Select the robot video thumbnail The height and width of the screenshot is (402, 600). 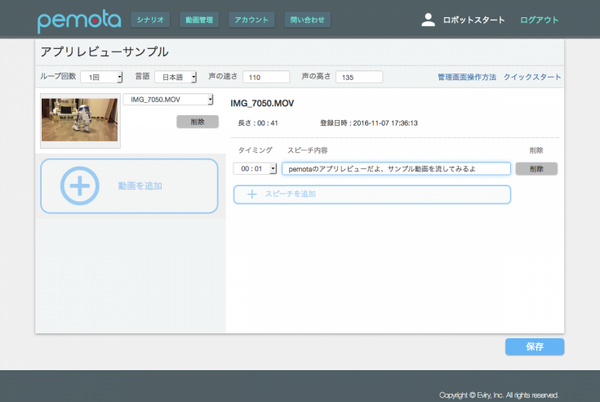click(80, 120)
